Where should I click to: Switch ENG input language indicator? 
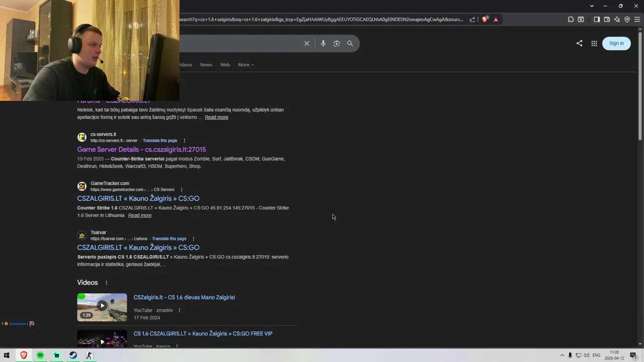(597, 355)
